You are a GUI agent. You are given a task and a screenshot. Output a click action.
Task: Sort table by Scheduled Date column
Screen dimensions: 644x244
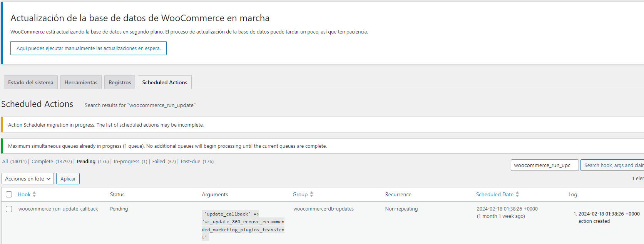[495, 194]
